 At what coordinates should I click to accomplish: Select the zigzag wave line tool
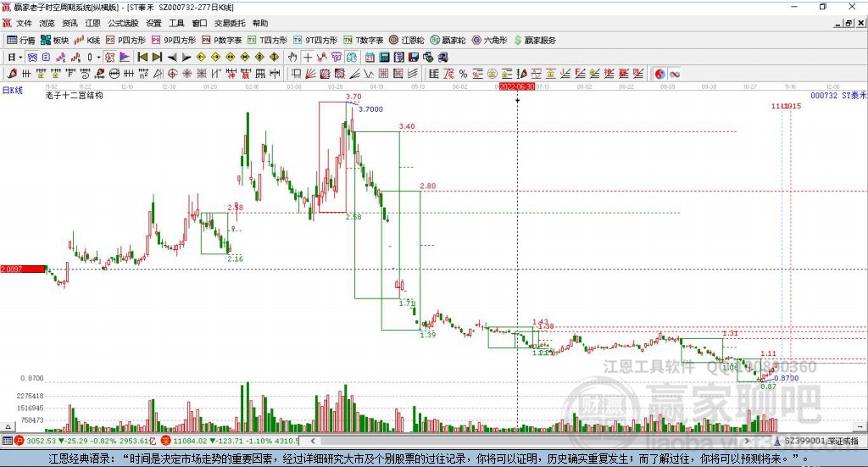tap(368, 74)
